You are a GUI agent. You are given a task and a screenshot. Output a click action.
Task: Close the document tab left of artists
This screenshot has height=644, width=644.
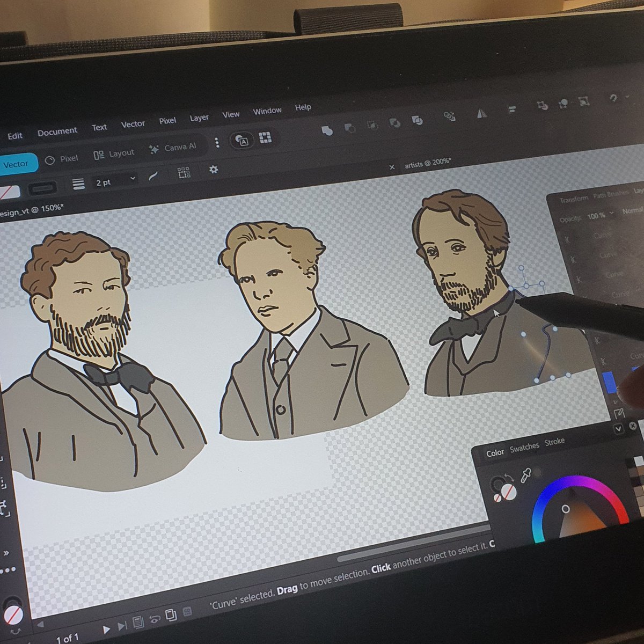tap(392, 167)
